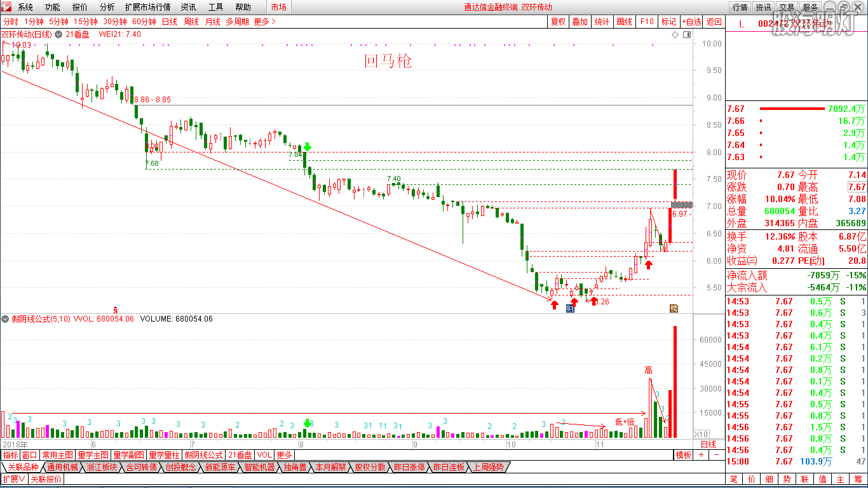Select the 通用机械 sector tab
The width and height of the screenshot is (868, 488).
point(62,467)
